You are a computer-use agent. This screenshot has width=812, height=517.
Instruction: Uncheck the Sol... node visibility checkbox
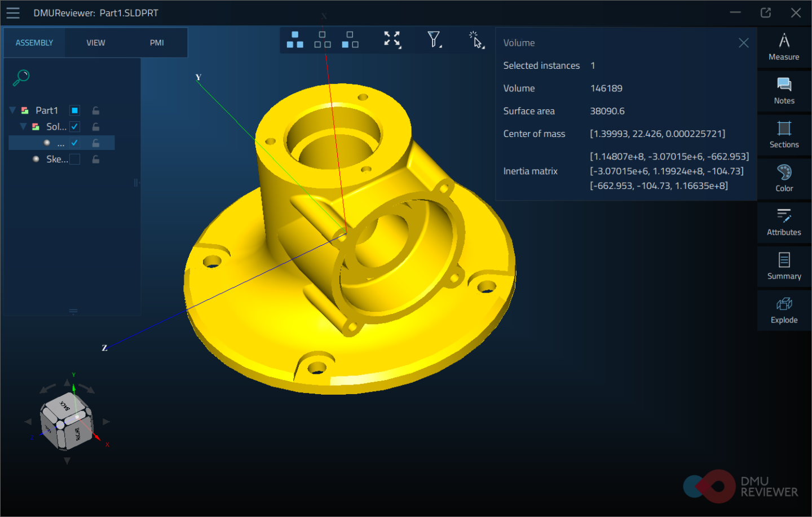(74, 126)
